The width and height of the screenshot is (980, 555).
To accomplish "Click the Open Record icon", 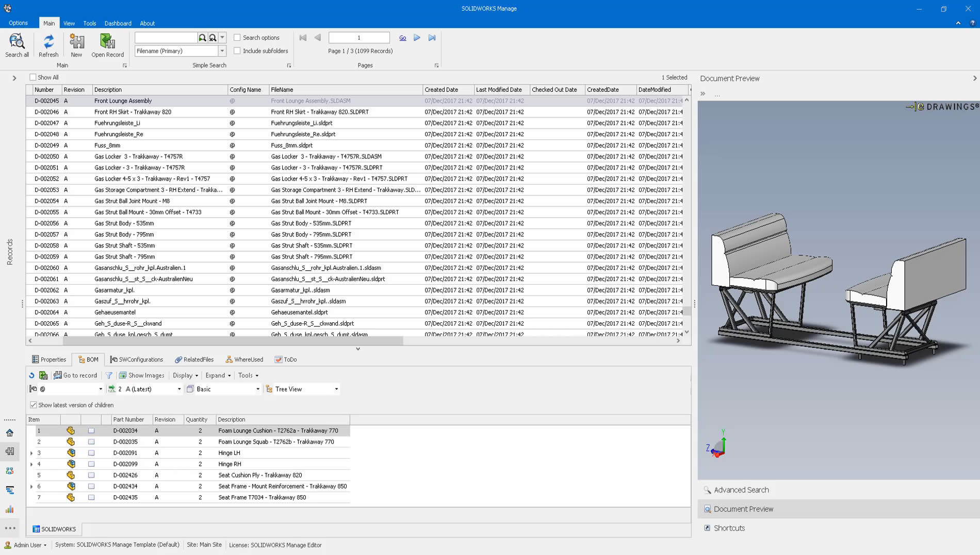I will 107,44.
